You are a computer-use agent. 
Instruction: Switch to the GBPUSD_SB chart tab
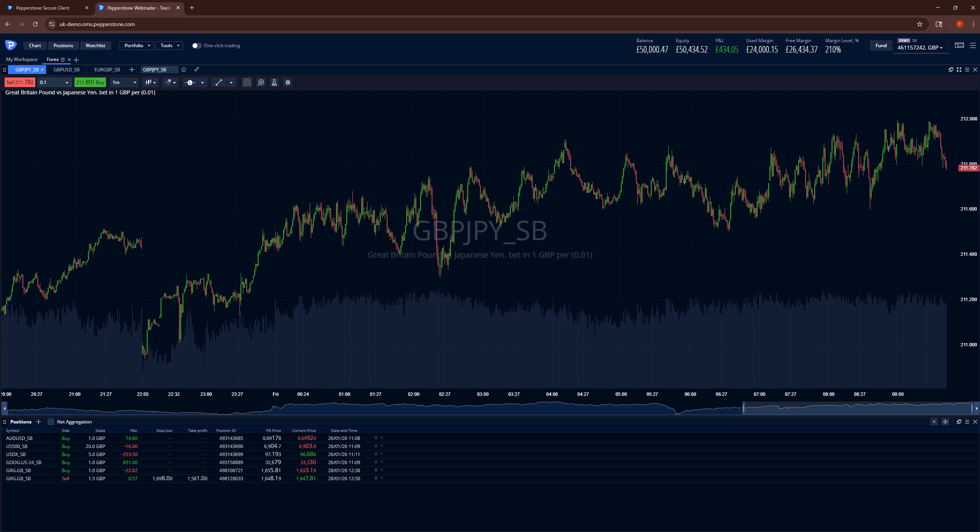click(x=66, y=69)
